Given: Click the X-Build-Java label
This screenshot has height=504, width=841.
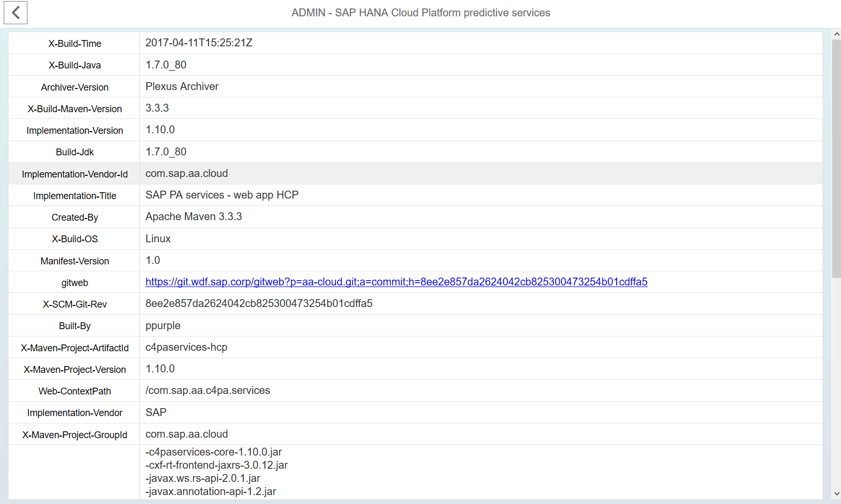Looking at the screenshot, I should [75, 65].
